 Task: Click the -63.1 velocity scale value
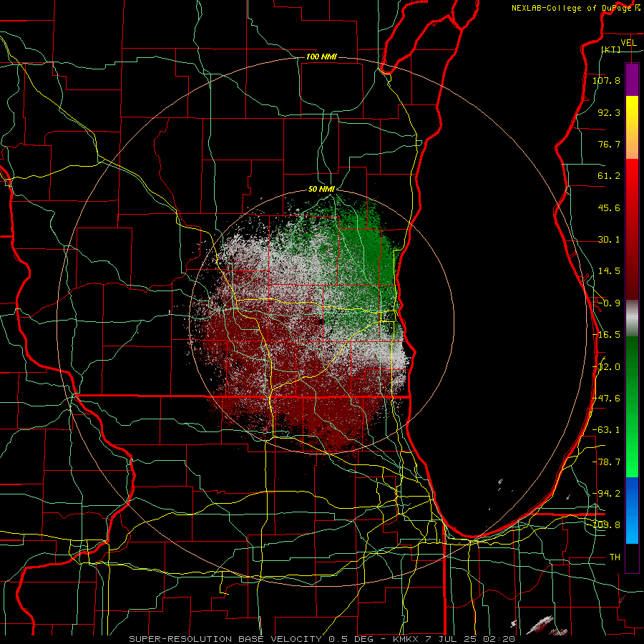tap(606, 430)
